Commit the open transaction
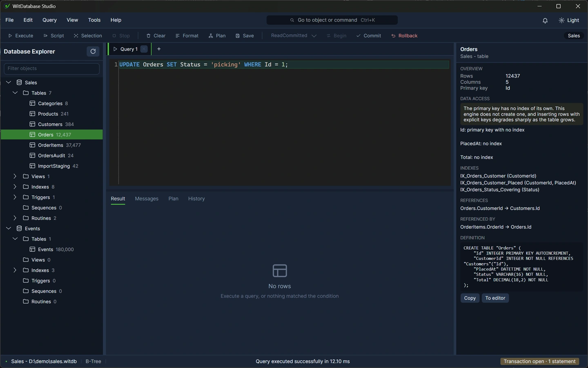Image resolution: width=588 pixels, height=368 pixels. (x=368, y=35)
